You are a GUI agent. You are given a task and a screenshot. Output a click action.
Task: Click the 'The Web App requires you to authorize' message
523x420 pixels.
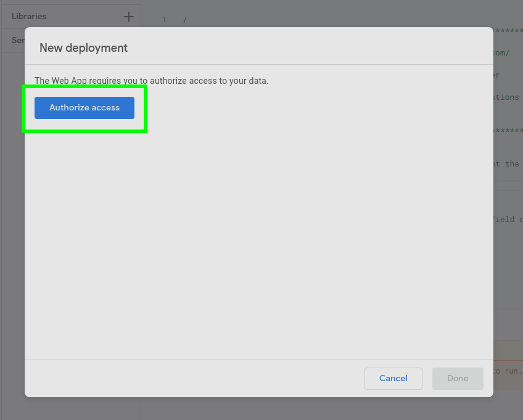152,81
